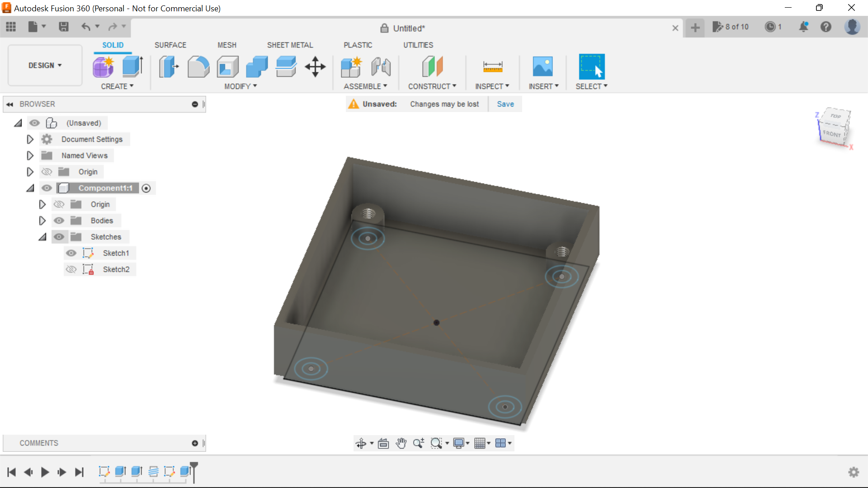
Task: Switch to the UTILITIES tab
Action: pos(418,45)
